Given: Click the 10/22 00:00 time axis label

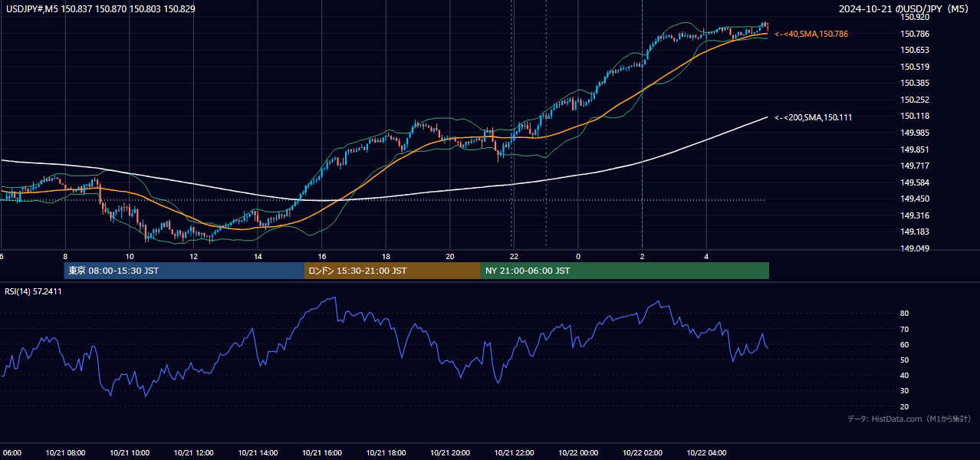Looking at the screenshot, I should (x=578, y=453).
